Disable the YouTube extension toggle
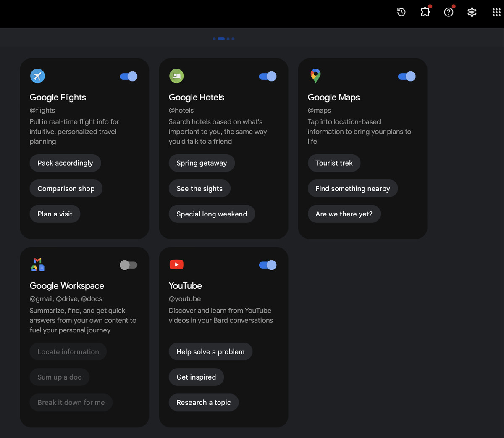 (268, 265)
